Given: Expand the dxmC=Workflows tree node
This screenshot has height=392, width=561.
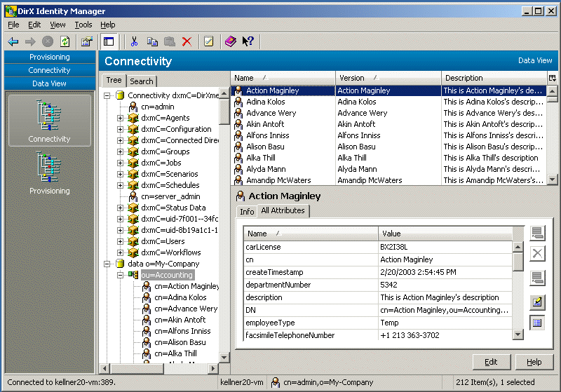Looking at the screenshot, I should point(121,252).
